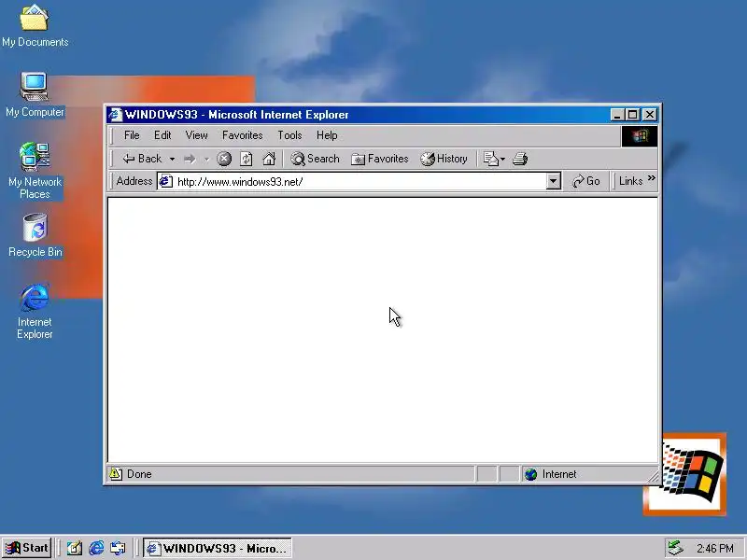Click the address bar URL field
The height and width of the screenshot is (560, 747).
360,181
